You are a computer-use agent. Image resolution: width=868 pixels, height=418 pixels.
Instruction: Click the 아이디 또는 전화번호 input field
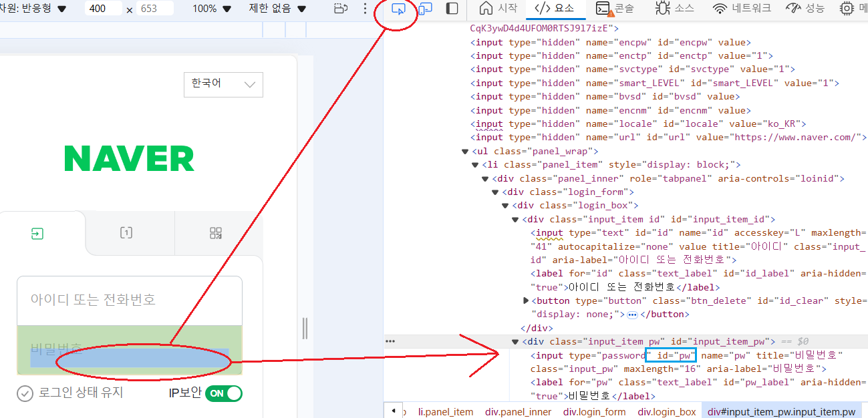(x=130, y=300)
